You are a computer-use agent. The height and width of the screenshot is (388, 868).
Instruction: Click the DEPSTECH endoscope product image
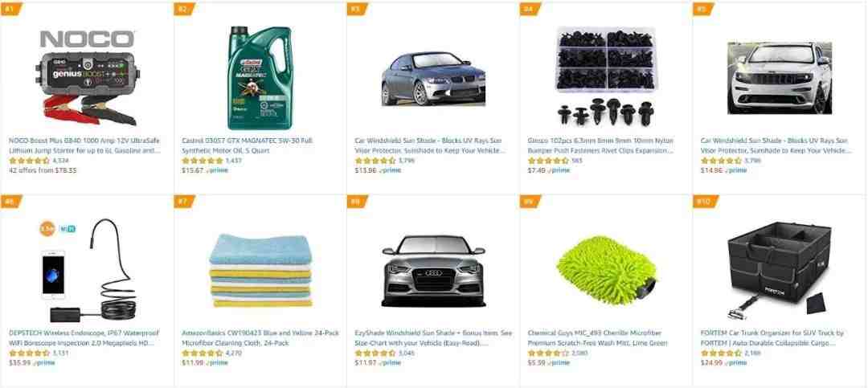coord(88,271)
